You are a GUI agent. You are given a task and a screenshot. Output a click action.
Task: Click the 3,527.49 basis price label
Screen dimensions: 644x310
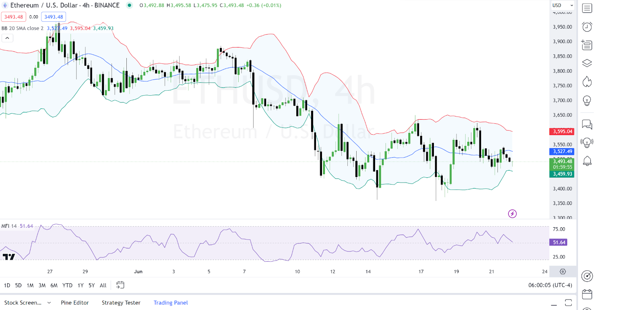click(x=562, y=152)
